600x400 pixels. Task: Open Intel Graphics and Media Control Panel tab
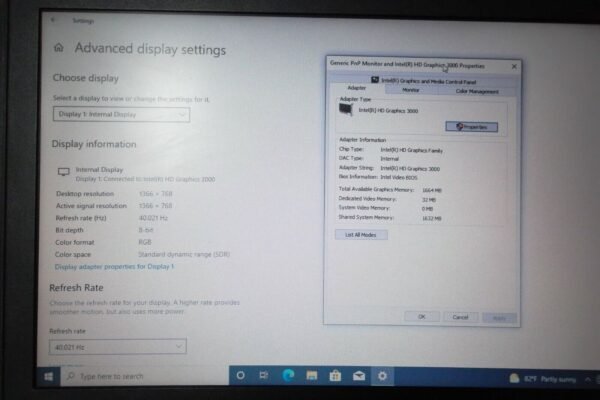coord(424,81)
